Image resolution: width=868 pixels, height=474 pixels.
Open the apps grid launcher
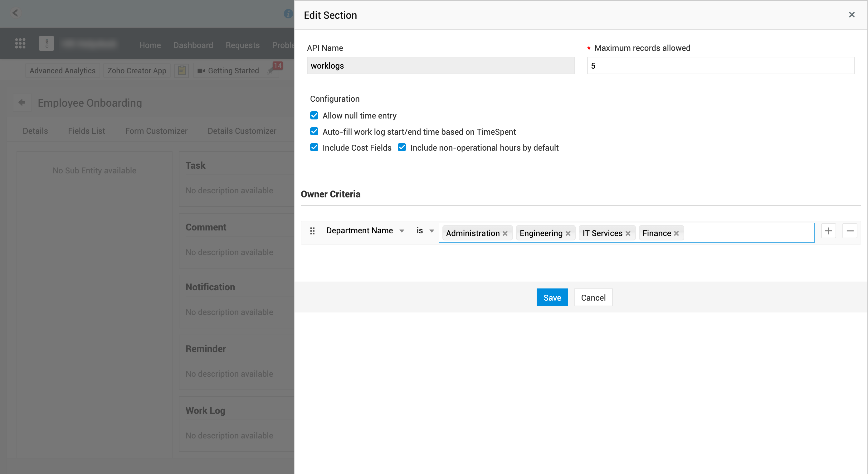tap(20, 43)
